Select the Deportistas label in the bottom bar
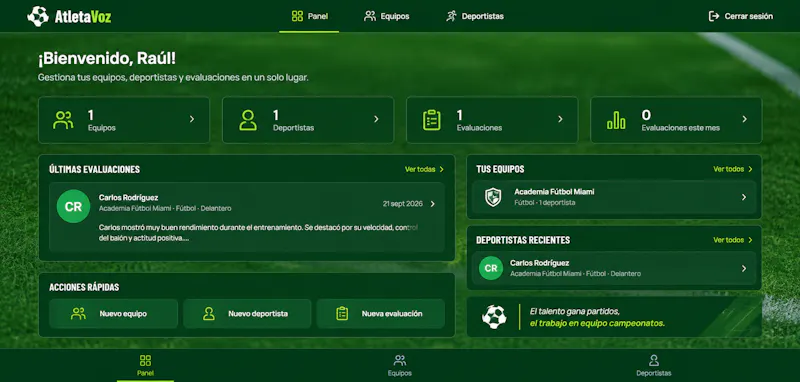800x382 pixels. click(x=654, y=373)
